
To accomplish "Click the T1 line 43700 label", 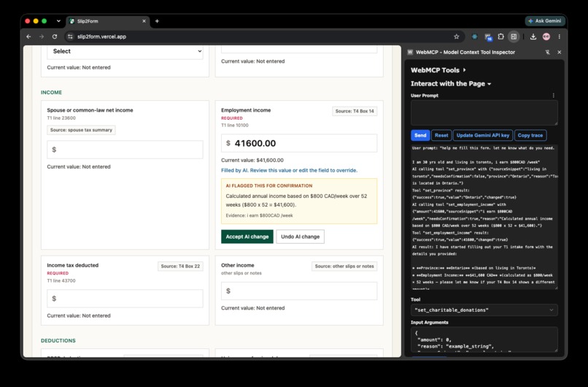I will [61, 281].
